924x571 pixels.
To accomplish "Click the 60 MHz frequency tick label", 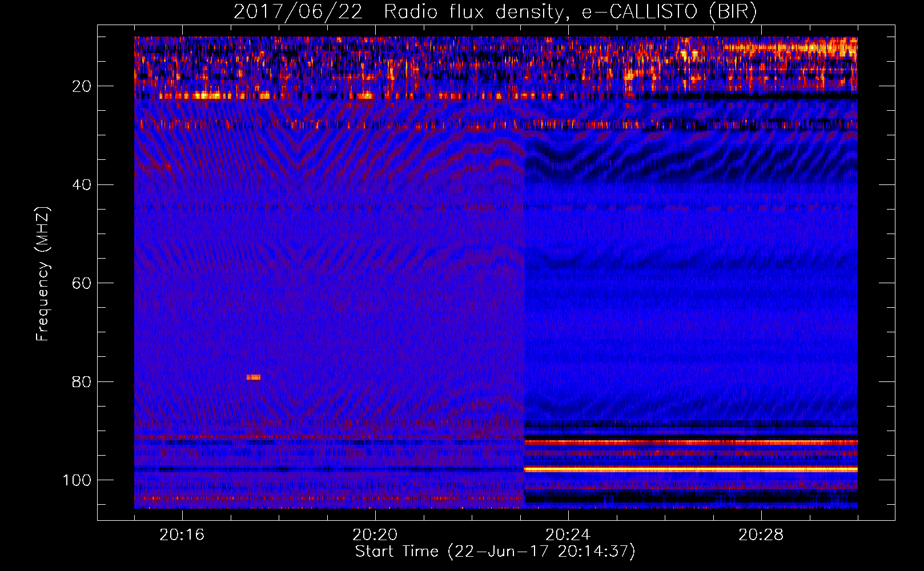I will tap(82, 283).
